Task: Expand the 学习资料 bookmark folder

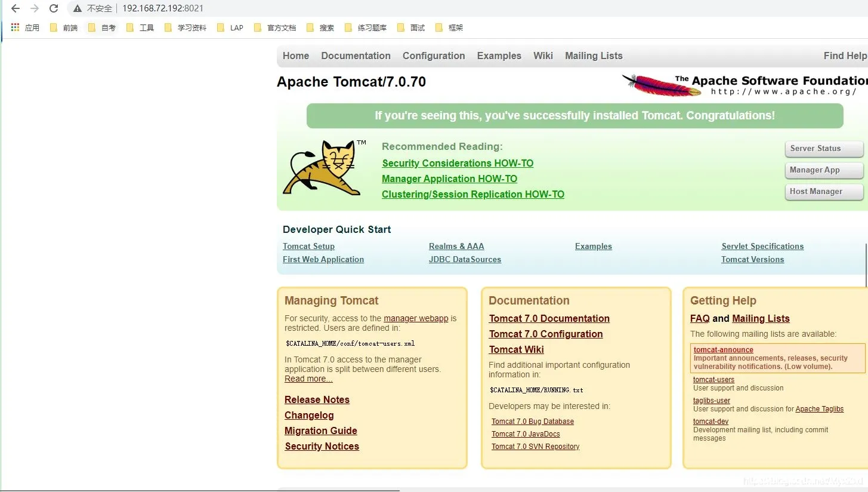Action: (x=186, y=27)
